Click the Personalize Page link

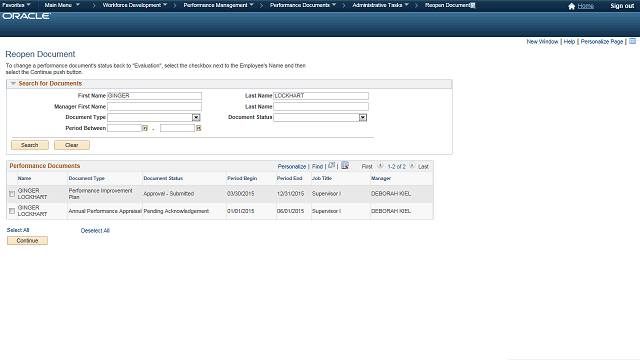coord(602,42)
